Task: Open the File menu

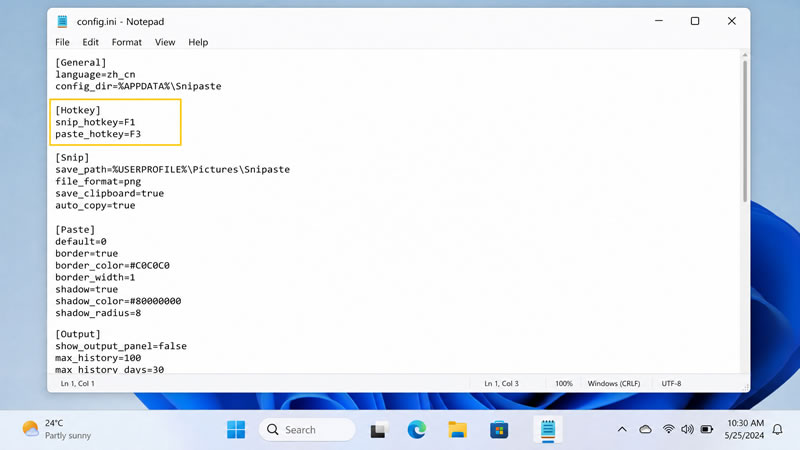Action: click(x=62, y=42)
